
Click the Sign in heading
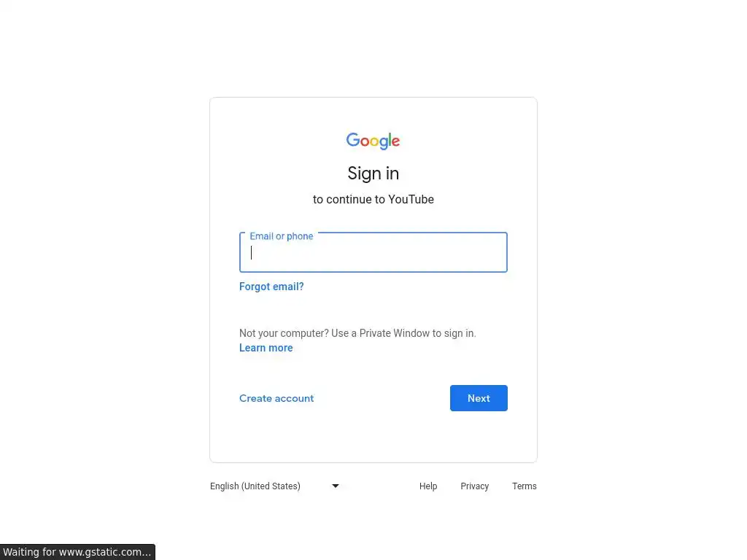pyautogui.click(x=373, y=174)
